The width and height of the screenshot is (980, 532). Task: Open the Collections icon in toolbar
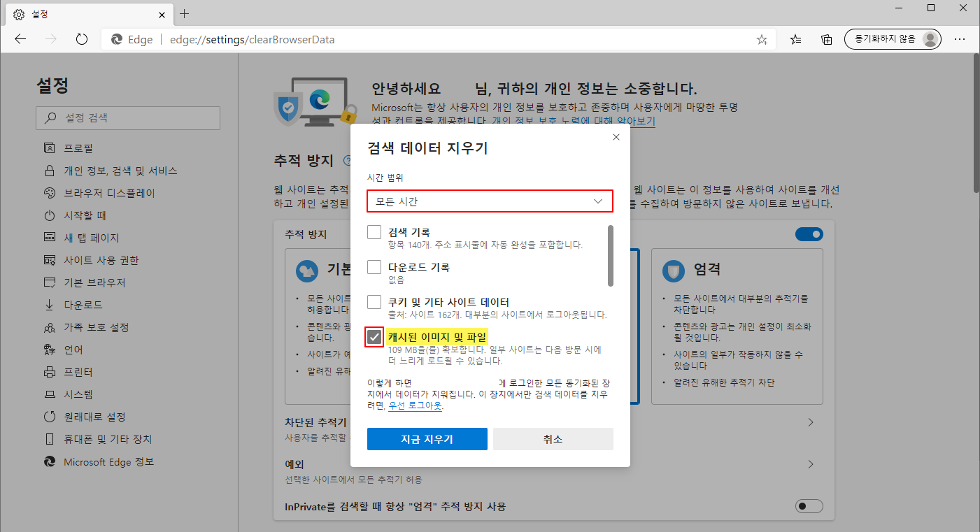coord(826,39)
